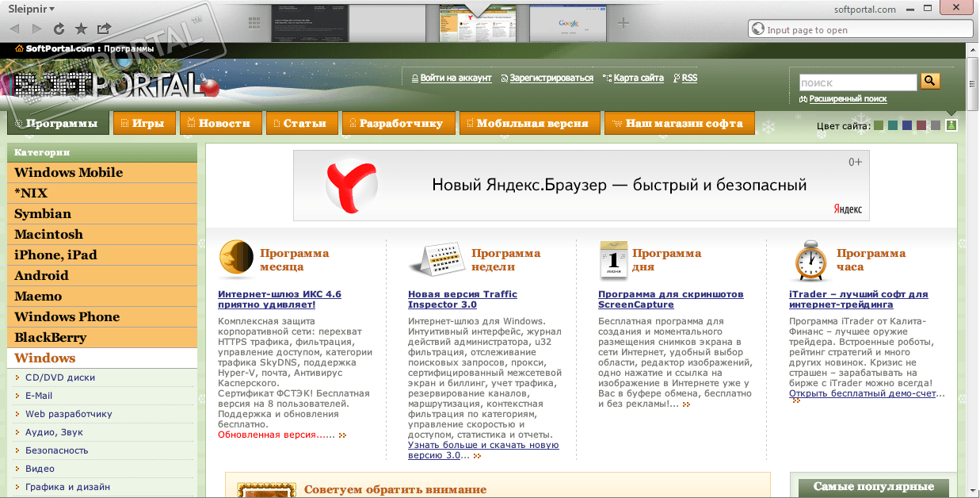
Task: Select the Windows Mobile category
Action: 101,172
